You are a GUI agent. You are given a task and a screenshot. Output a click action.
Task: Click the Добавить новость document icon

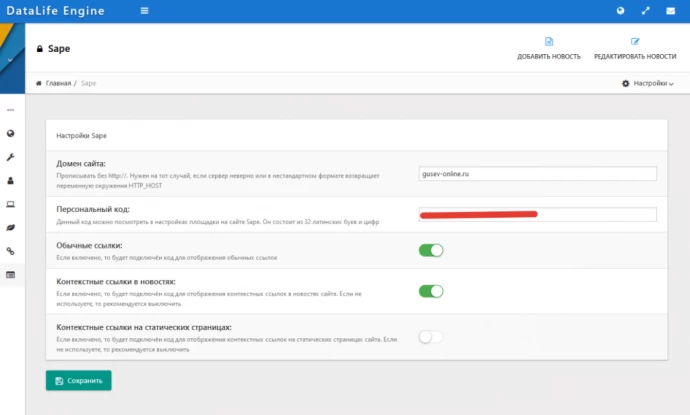pyautogui.click(x=549, y=41)
